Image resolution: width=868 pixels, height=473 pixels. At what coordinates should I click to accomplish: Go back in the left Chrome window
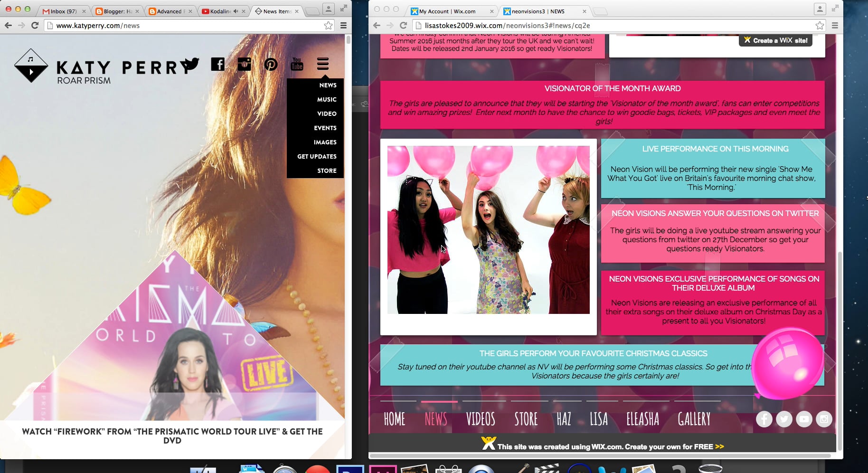tap(8, 25)
